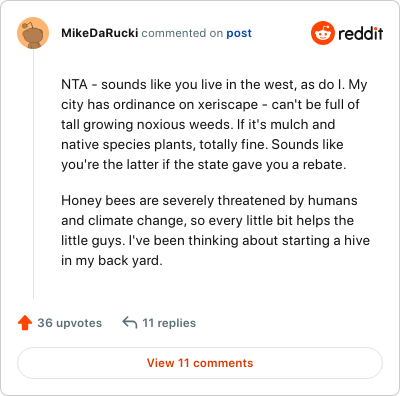This screenshot has width=400, height=396.
Task: Collapse thread via the vertical comment line
Action: point(33,174)
